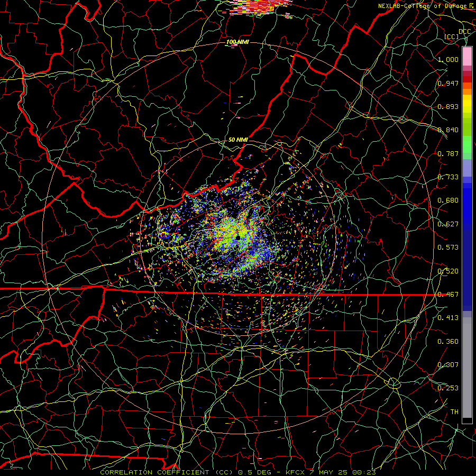
Task: Select the 0.573 legend value
Action: coord(448,248)
